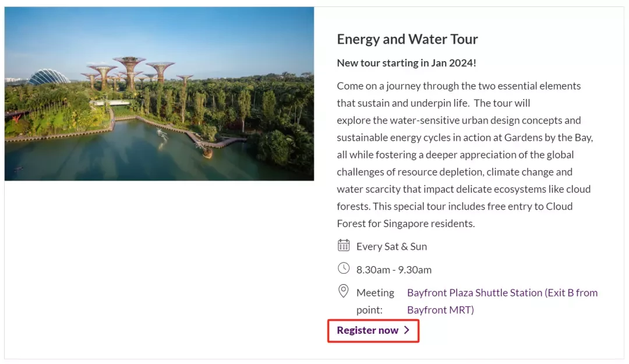Click the location pin icon beside Meeting point
The width and height of the screenshot is (629, 364).
coord(344,291)
